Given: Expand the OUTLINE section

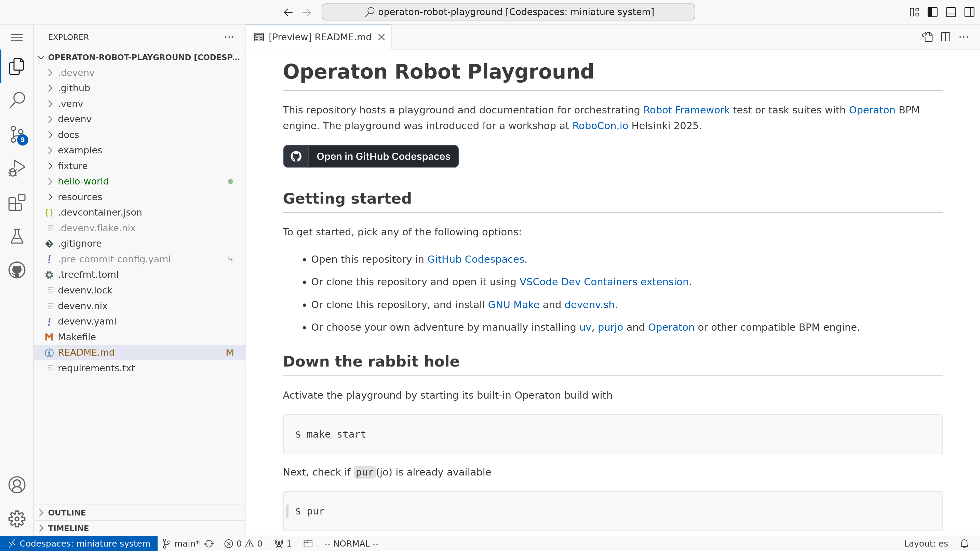Looking at the screenshot, I should click(139, 513).
